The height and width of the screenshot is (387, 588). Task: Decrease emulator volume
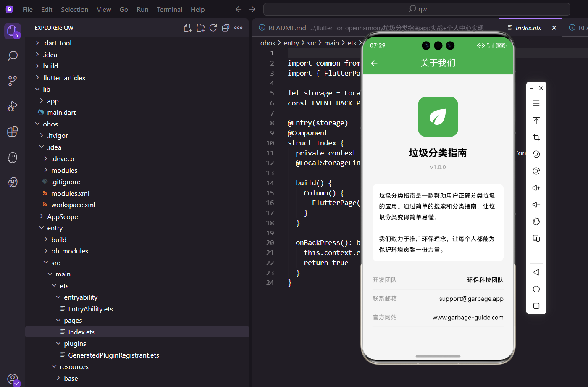pyautogui.click(x=536, y=205)
